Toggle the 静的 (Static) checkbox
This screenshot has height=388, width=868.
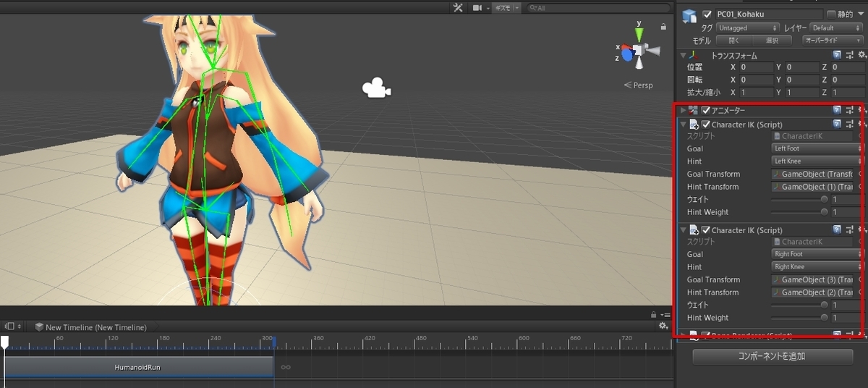click(x=830, y=14)
